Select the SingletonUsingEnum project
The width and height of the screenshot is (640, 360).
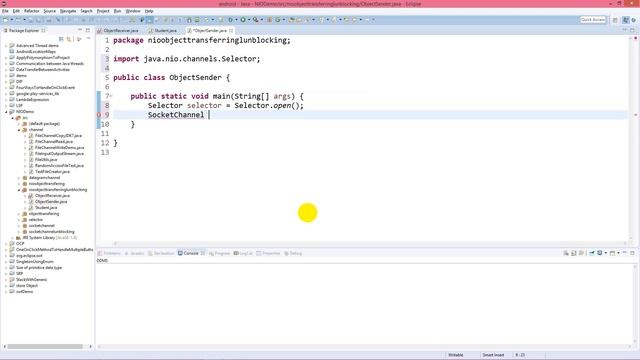tap(34, 262)
